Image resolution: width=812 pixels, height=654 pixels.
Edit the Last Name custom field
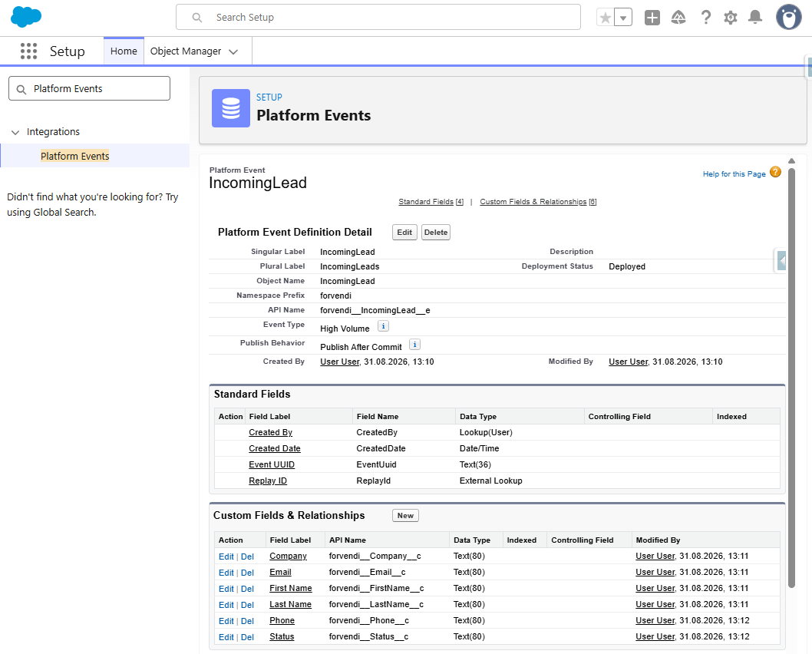pos(226,605)
